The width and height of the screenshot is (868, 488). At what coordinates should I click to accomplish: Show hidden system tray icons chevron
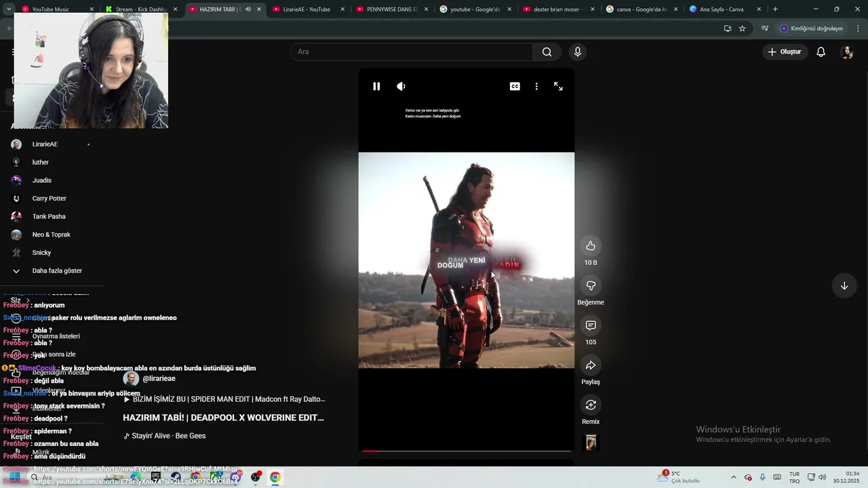733,477
